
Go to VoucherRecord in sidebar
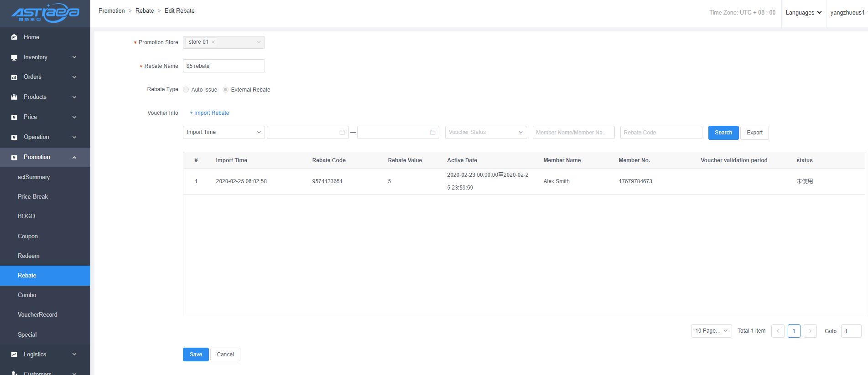click(x=37, y=314)
